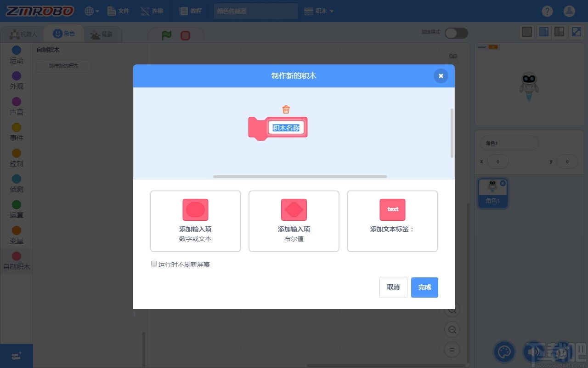Screen dimensions: 588x368
Task: Switch to the 背景 backdrop tab
Action: coord(101,34)
